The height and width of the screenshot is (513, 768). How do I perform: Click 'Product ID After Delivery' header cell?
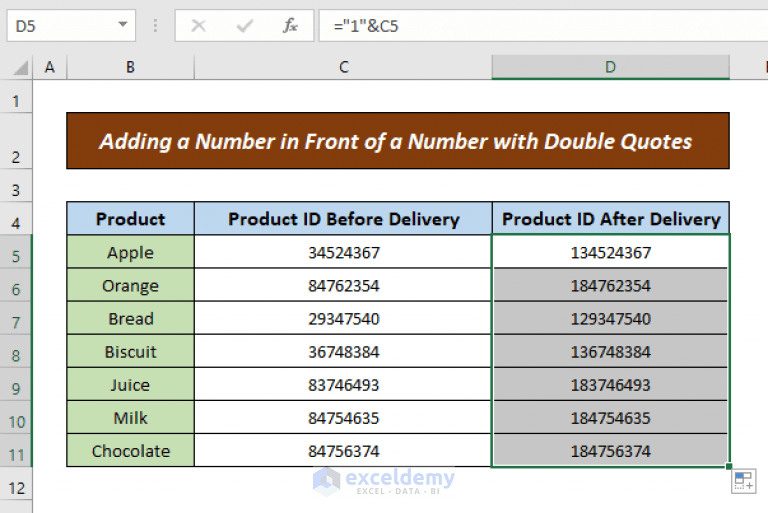coord(611,219)
